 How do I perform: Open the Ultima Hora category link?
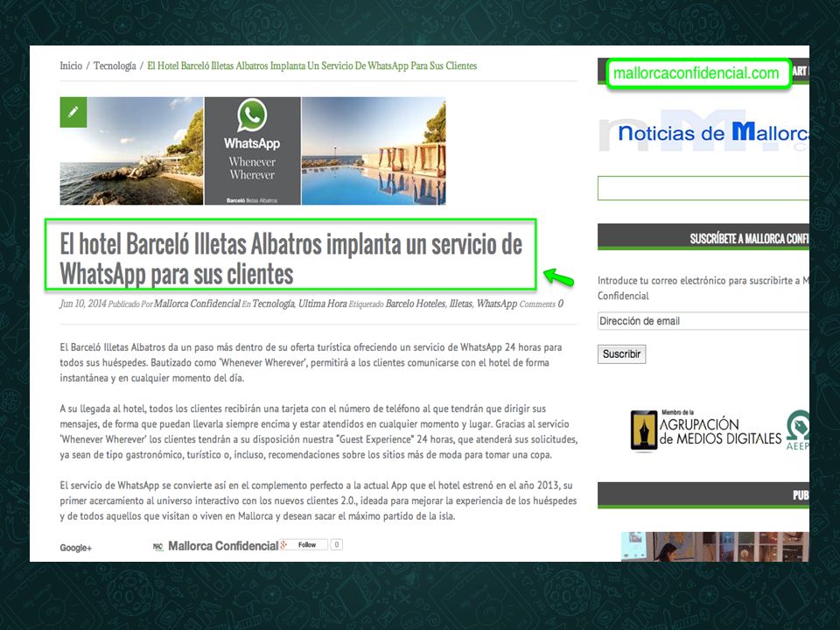[323, 304]
